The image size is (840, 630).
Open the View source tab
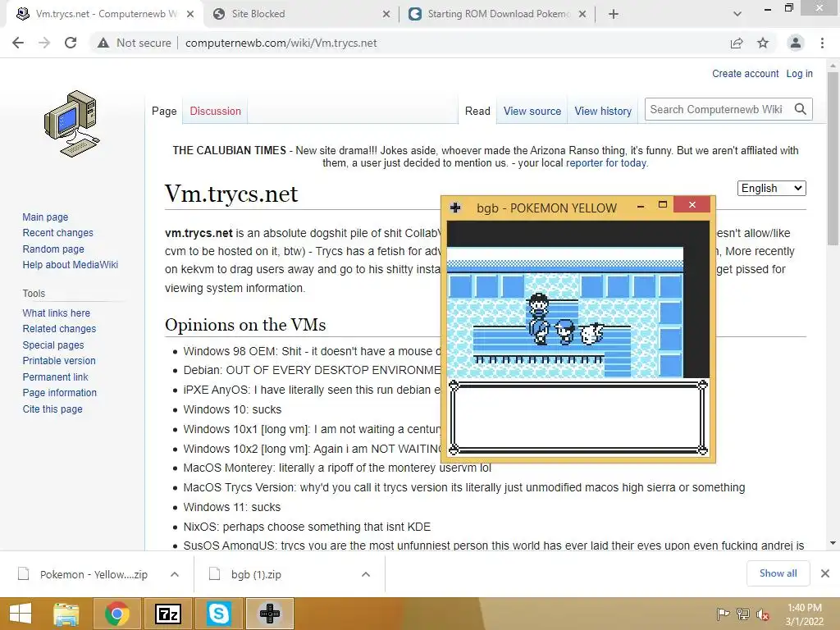tap(532, 111)
